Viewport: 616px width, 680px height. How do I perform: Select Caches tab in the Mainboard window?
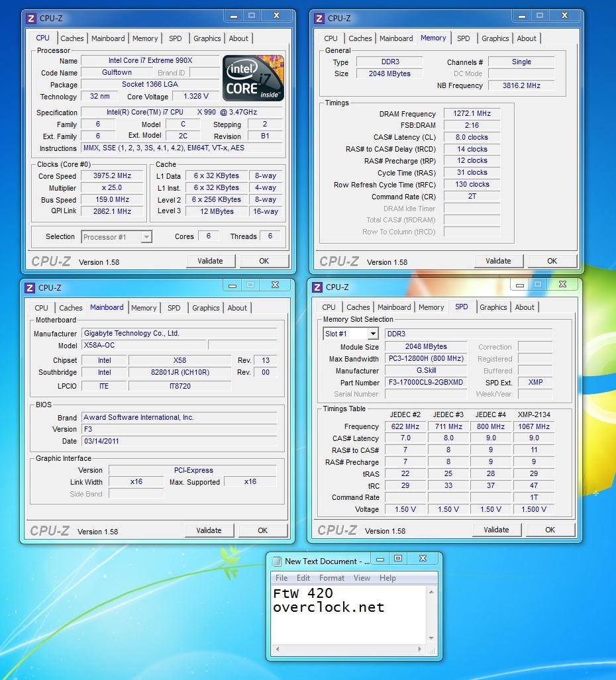pyautogui.click(x=71, y=308)
